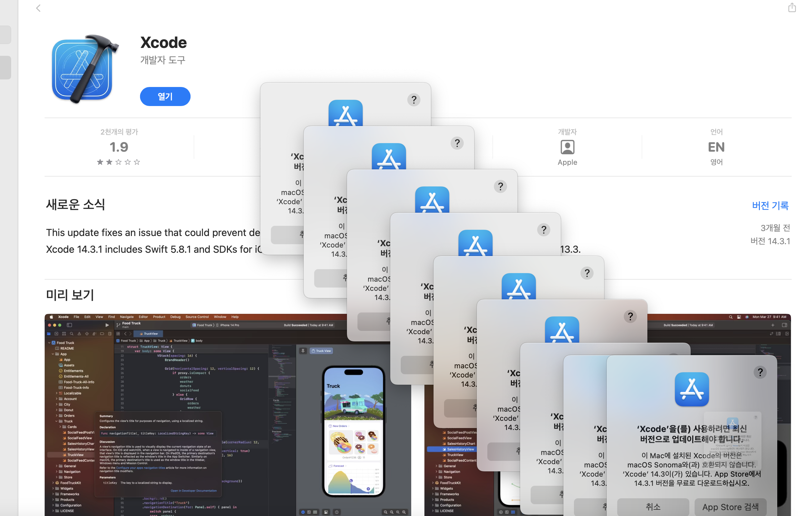Click the 3개월 전 release date
This screenshot has height=516, width=812.
pyautogui.click(x=775, y=228)
